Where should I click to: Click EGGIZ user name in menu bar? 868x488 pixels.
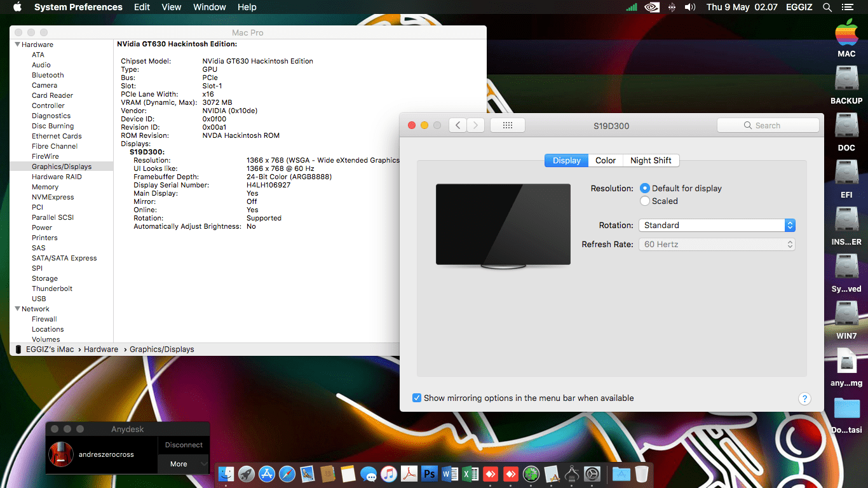[798, 7]
